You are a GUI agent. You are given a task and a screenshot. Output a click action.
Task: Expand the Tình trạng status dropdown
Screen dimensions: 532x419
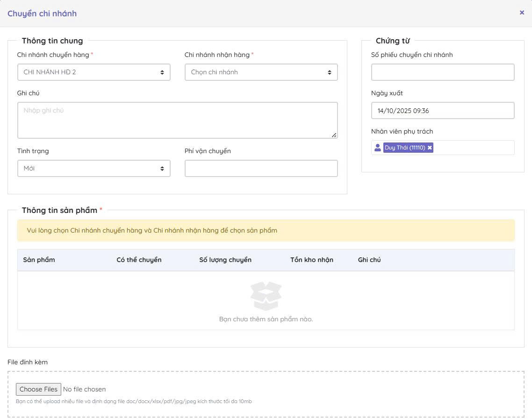[93, 169]
